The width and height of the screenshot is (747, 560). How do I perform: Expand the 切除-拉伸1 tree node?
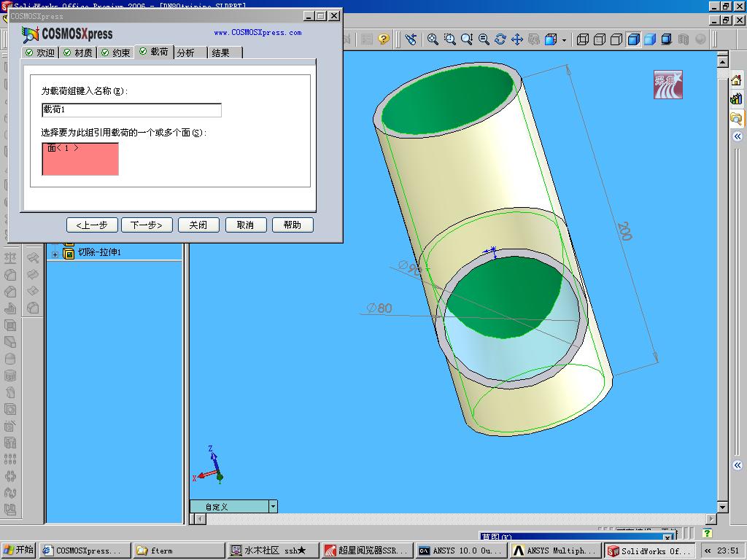tap(55, 254)
